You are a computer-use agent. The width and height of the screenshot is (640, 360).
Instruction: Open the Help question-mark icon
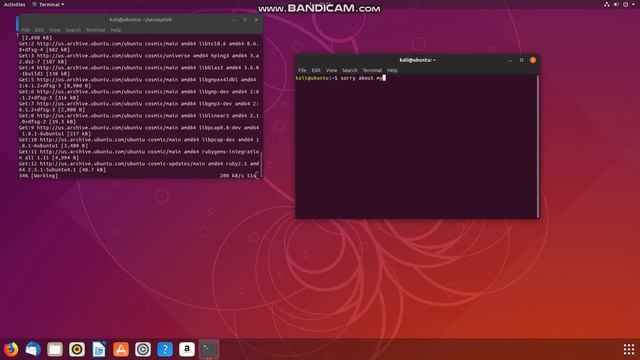[x=165, y=349]
